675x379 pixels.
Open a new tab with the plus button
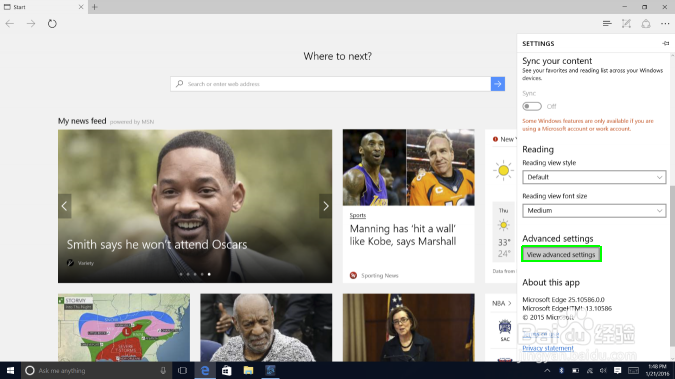tap(95, 7)
